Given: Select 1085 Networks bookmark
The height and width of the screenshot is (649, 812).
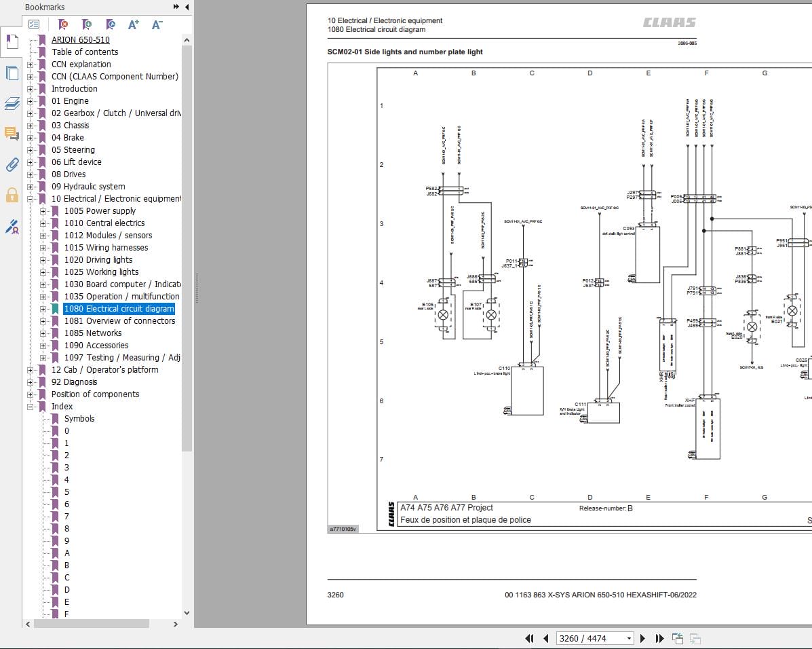Looking at the screenshot, I should click(x=93, y=333).
